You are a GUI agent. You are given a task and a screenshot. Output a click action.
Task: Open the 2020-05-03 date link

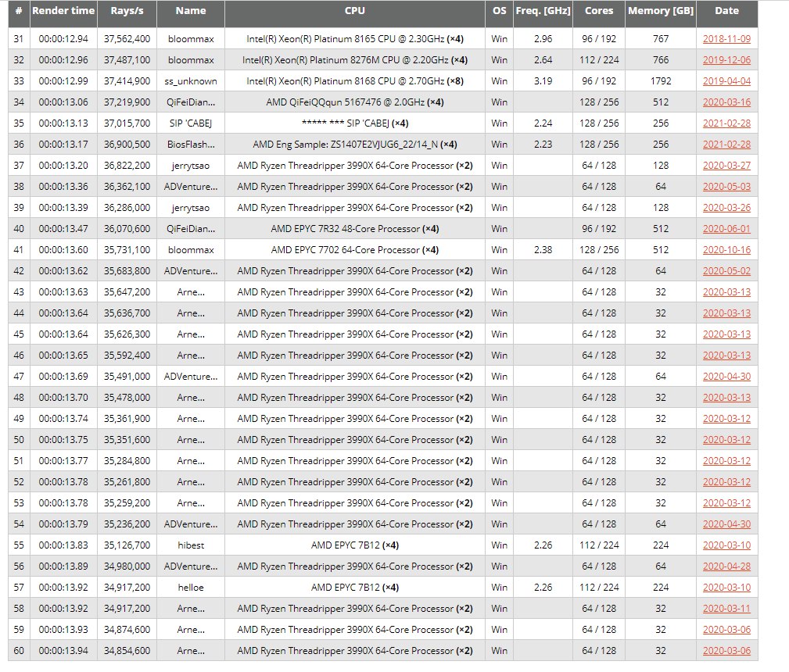(726, 187)
